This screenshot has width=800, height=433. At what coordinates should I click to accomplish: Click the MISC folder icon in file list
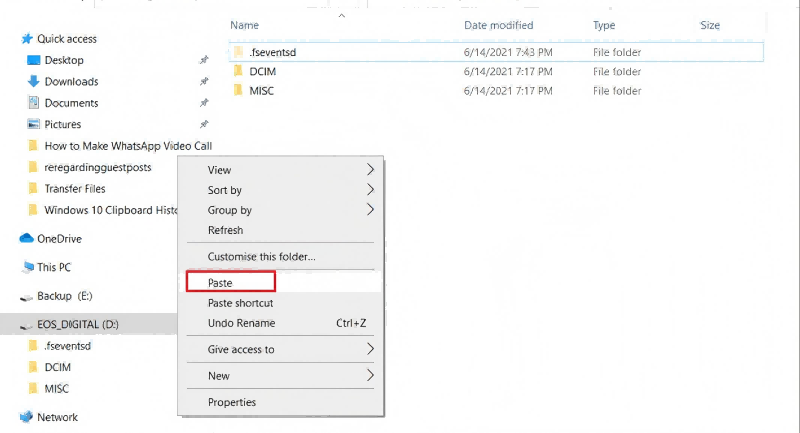(238, 90)
